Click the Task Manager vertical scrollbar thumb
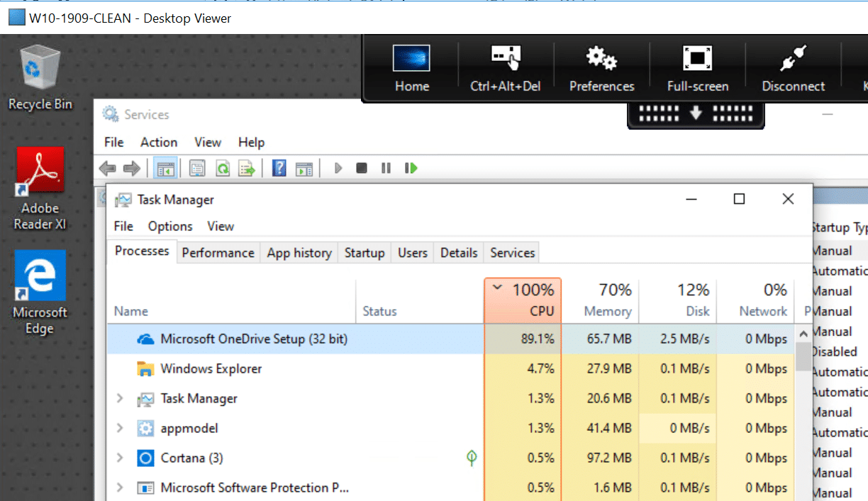868x501 pixels. pos(803,356)
